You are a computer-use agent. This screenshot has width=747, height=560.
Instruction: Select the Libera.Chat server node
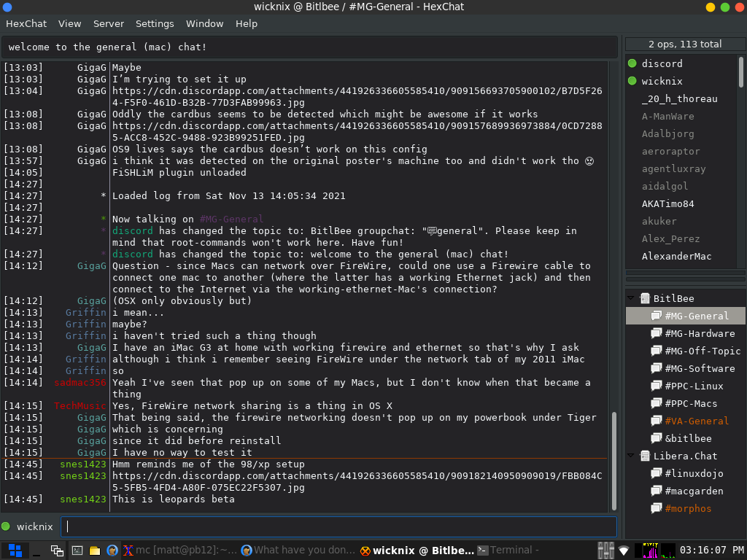point(685,456)
